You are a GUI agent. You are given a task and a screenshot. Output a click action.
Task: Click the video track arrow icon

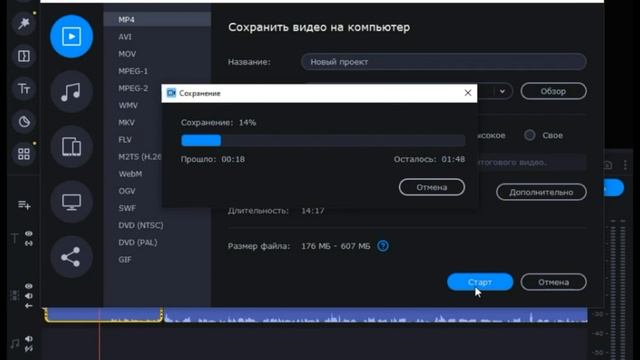(29, 306)
